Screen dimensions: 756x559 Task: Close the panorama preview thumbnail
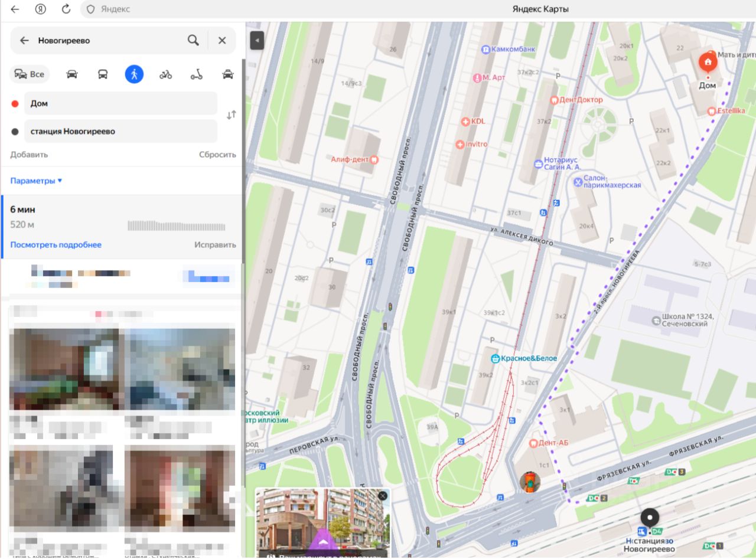point(383,496)
